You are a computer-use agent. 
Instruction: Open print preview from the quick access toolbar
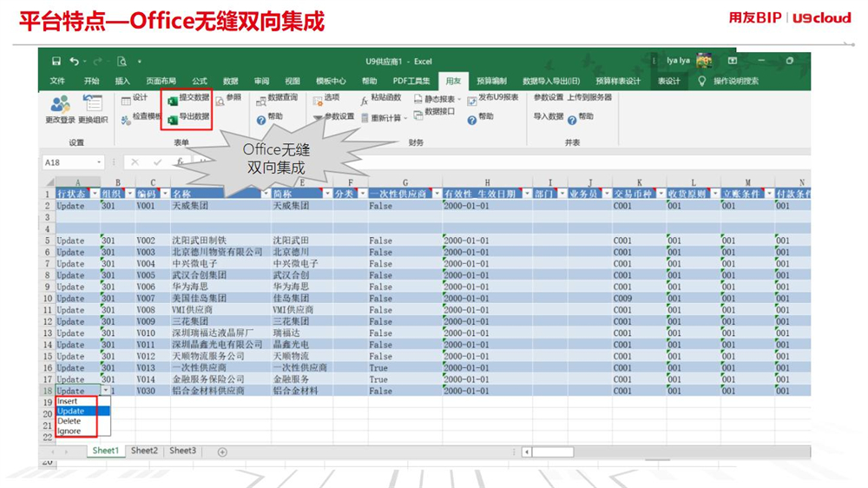pyautogui.click(x=122, y=62)
